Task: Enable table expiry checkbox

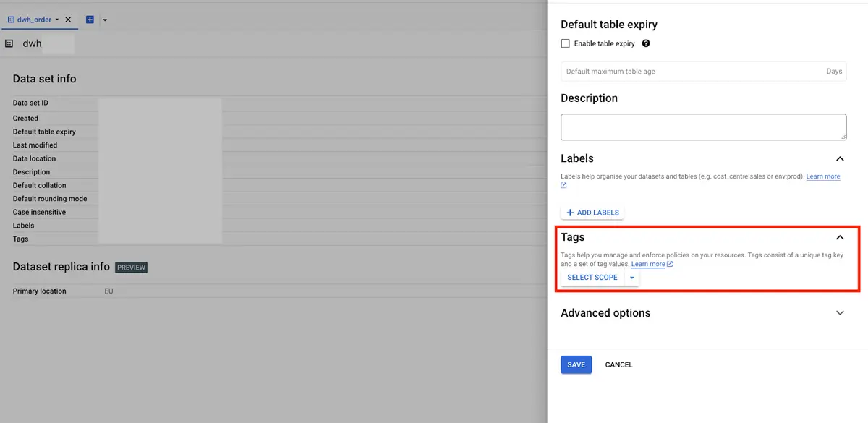Action: tap(566, 43)
